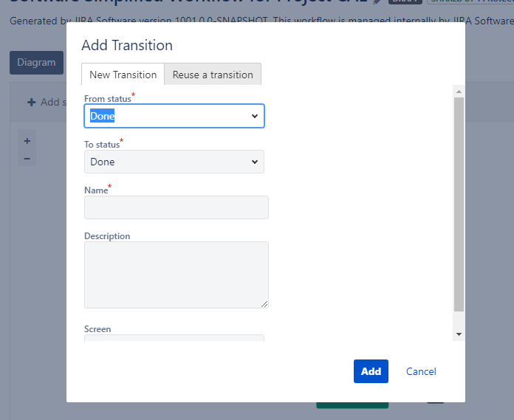Click the Screen dropdown field

click(x=174, y=338)
